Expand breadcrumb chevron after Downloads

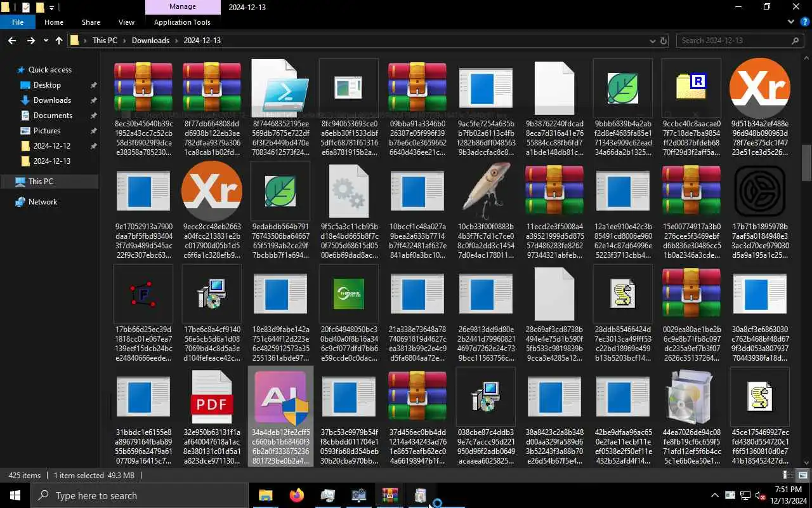point(176,41)
